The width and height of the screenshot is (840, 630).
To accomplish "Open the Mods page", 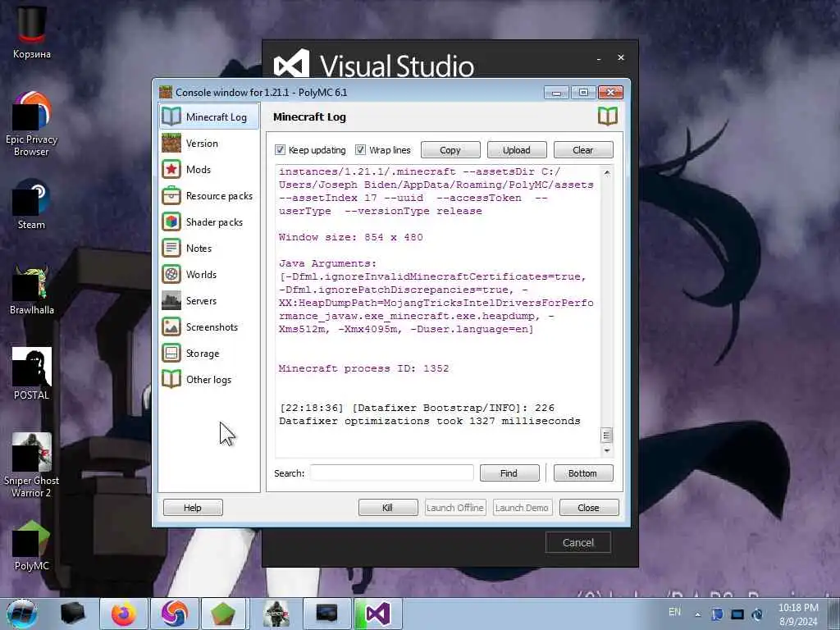I will 209,169.
